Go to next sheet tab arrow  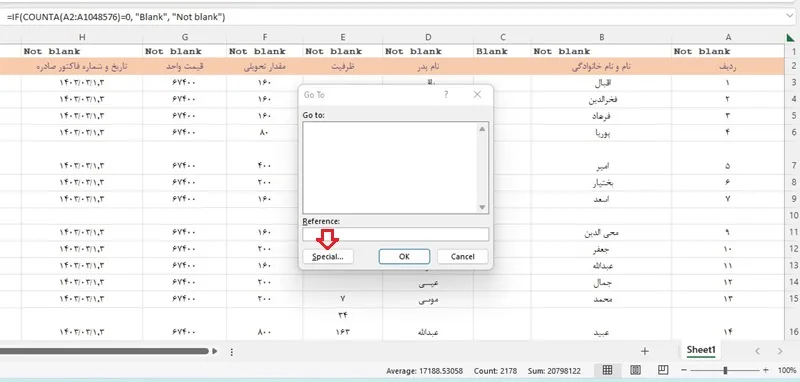780,351
